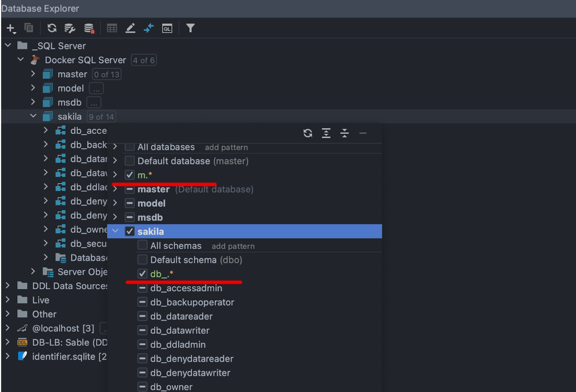Open the 0 of 13 badge on master
576x392 pixels.
[x=107, y=74]
